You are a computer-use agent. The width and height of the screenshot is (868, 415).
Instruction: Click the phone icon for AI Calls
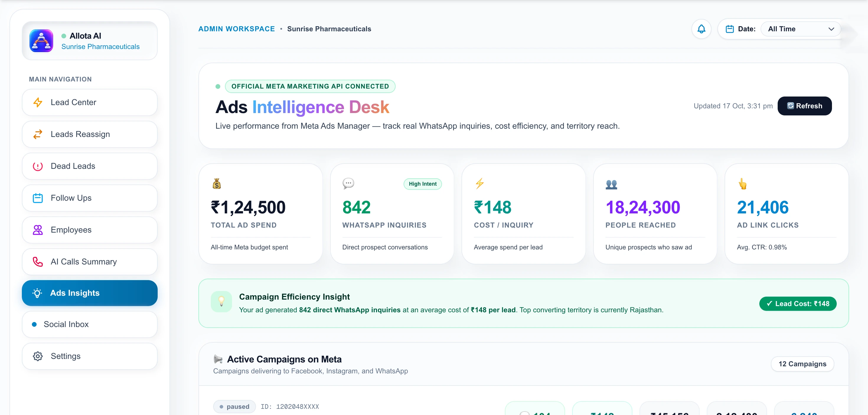point(38,262)
